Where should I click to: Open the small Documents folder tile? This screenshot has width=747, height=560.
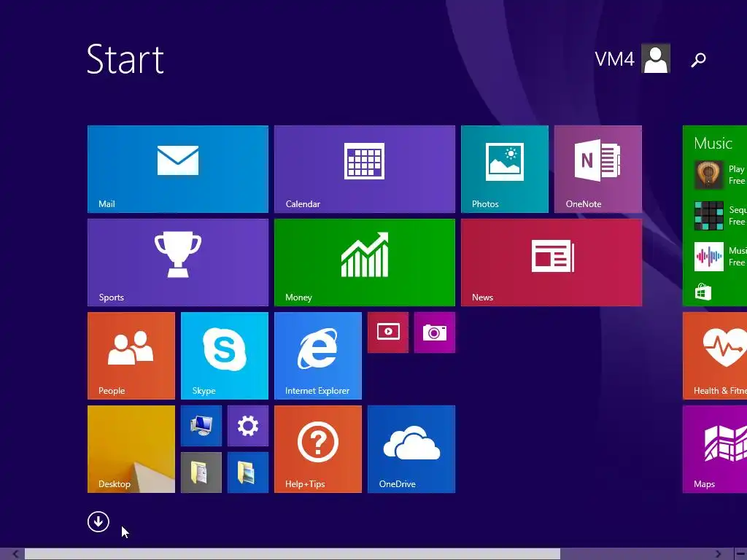tap(201, 472)
